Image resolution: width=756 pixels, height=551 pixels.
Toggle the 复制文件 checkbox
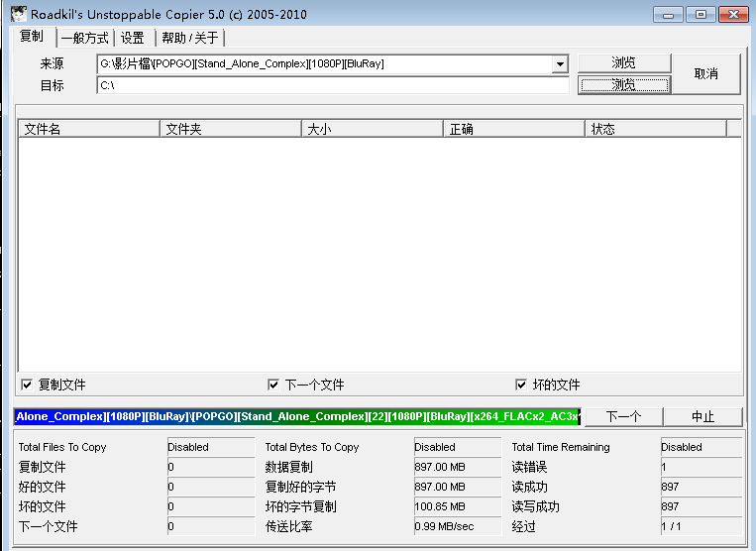coord(27,385)
